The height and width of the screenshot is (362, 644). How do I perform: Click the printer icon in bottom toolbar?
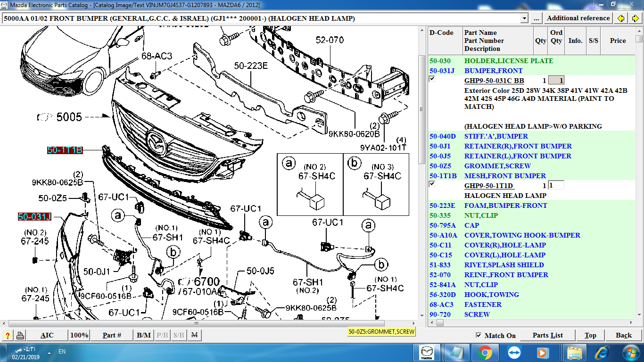pos(20,335)
